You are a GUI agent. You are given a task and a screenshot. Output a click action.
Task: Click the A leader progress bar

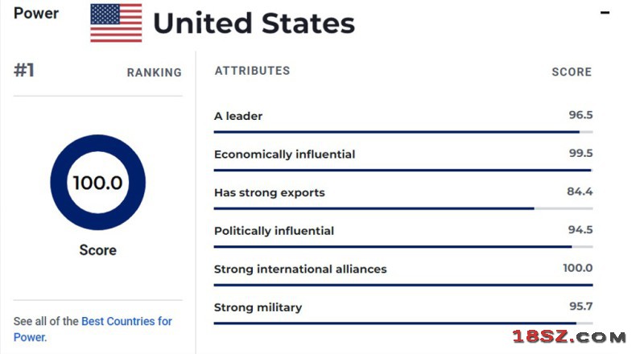coord(403,132)
